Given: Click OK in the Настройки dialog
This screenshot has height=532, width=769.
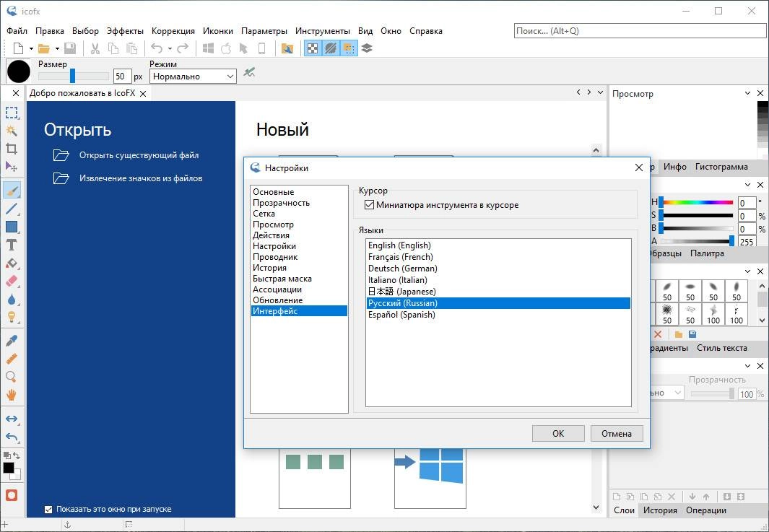Looking at the screenshot, I should [x=558, y=433].
